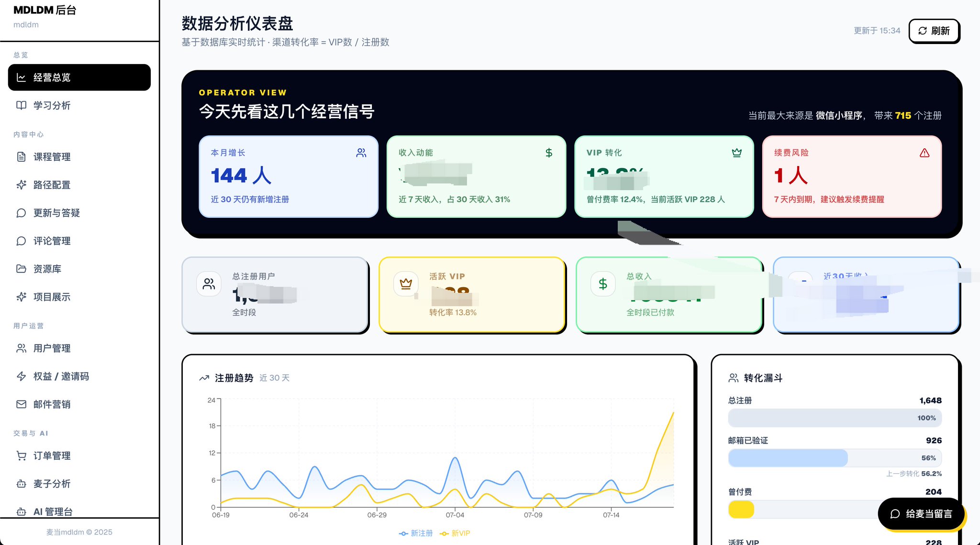Click the refresh 刷新 button
This screenshot has height=545, width=980.
pyautogui.click(x=934, y=31)
